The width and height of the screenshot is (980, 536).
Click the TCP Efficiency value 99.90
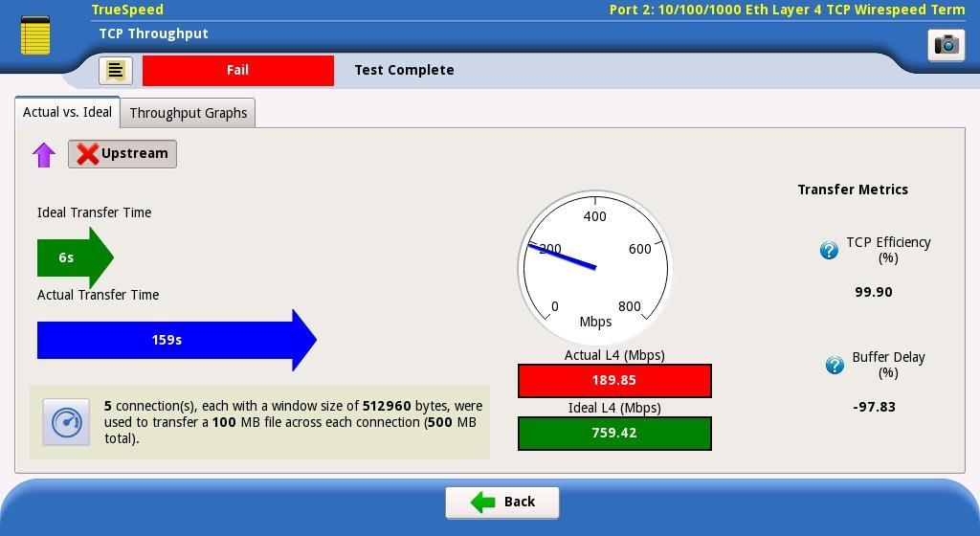click(x=874, y=292)
